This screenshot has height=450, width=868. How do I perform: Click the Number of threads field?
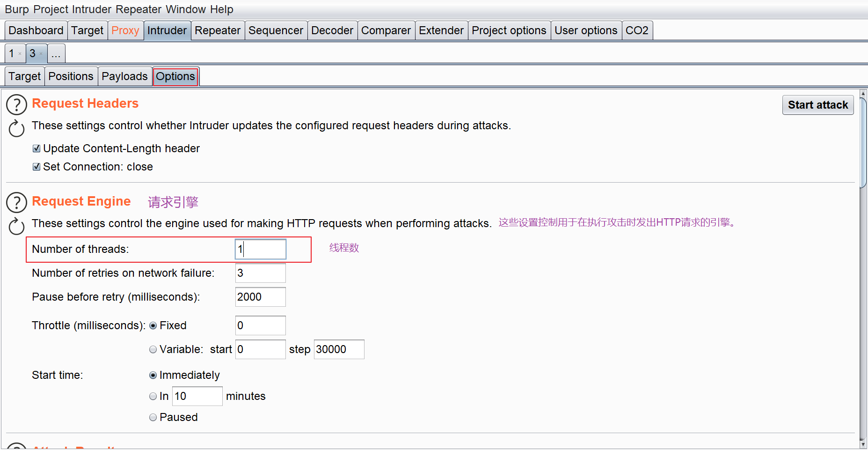[261, 250]
